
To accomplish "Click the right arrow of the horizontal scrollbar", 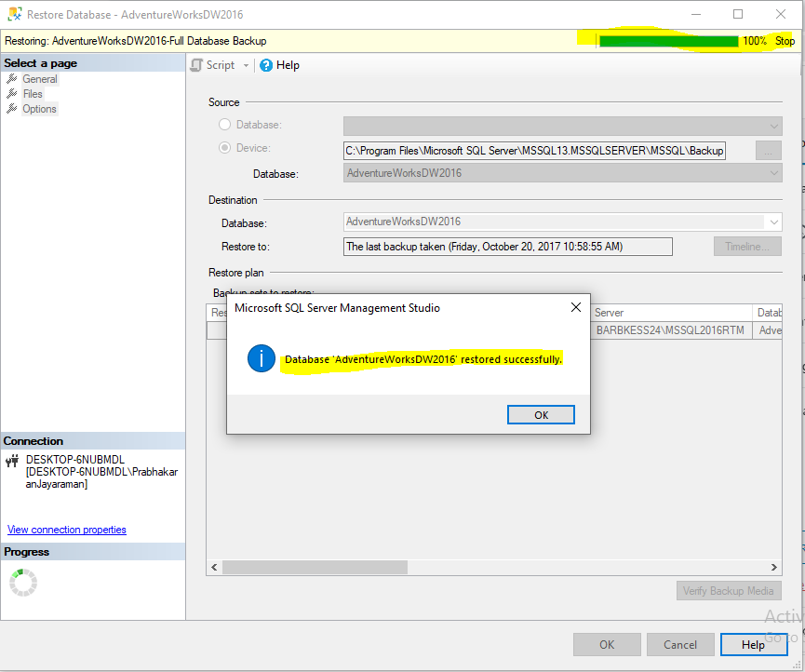I will tap(774, 567).
